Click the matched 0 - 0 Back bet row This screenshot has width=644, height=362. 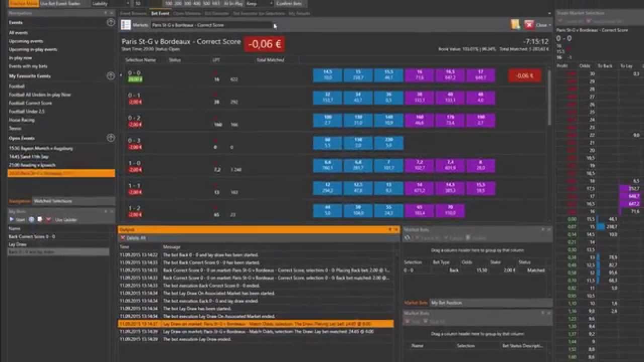[x=475, y=270]
